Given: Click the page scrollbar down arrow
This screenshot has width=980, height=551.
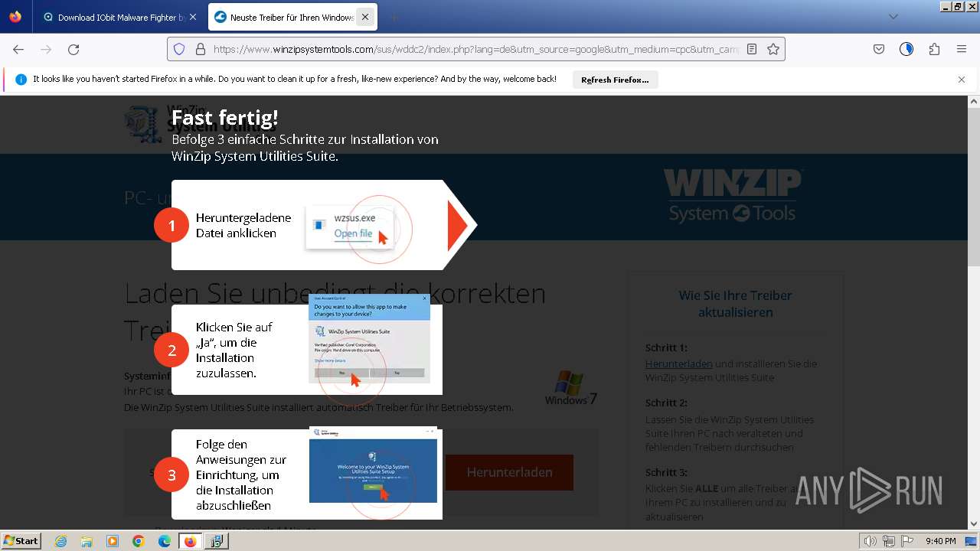Looking at the screenshot, I should [974, 524].
